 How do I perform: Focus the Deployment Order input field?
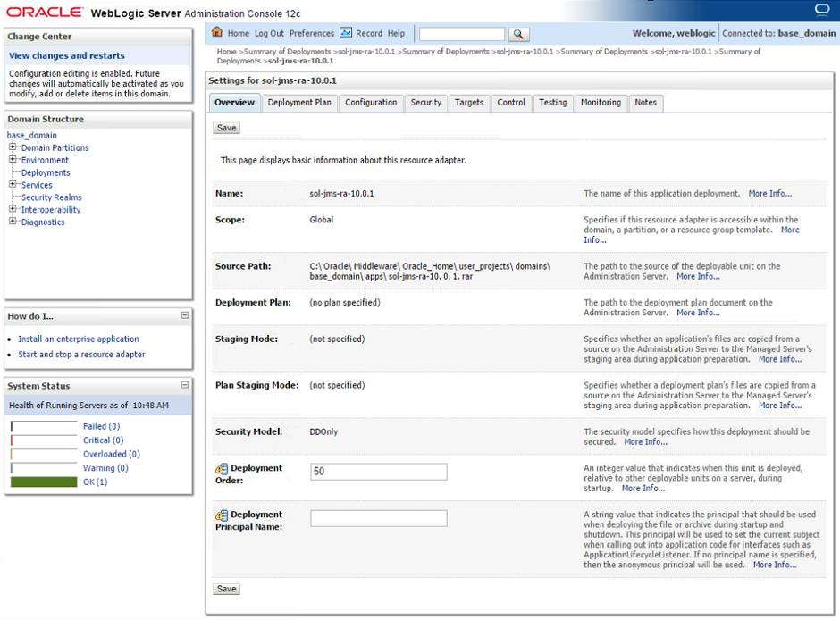(378, 472)
